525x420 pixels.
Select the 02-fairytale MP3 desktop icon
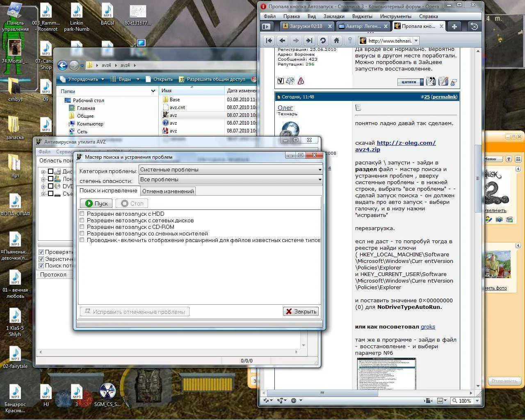pos(15,358)
